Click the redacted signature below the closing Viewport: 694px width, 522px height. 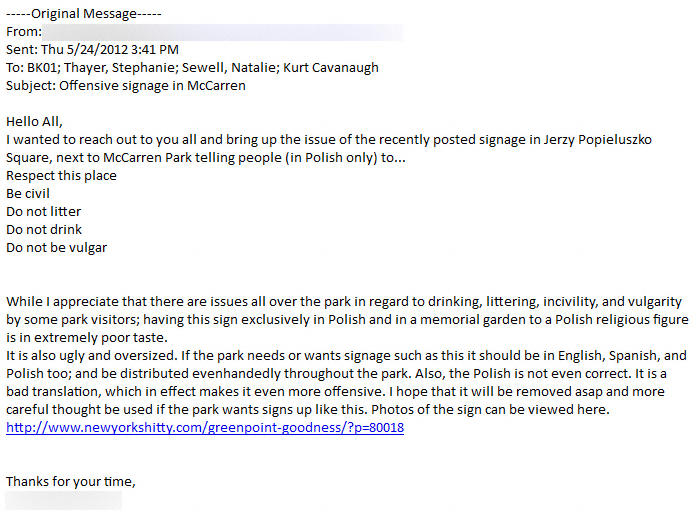click(x=64, y=500)
